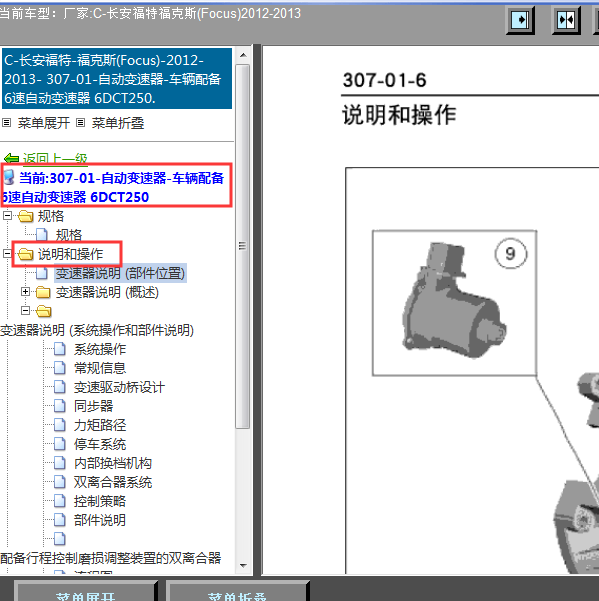Click page icon of 变速器说明 (部件位置)
599x601 pixels.
[41, 273]
